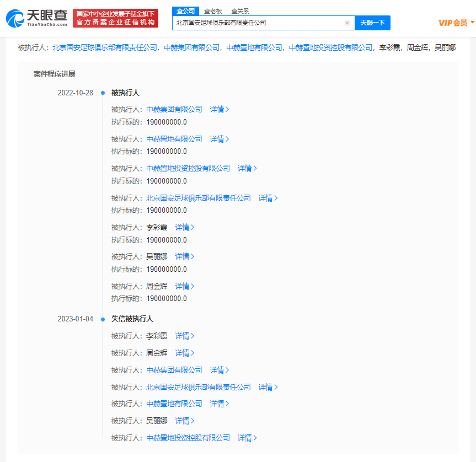Open 中赫置地有限公司 link under 被执行人 section
Screen dimensions: 476x462
click(174, 139)
